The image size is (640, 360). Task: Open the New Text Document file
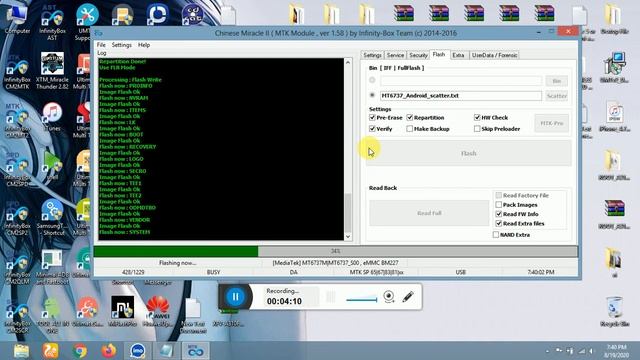(x=193, y=315)
